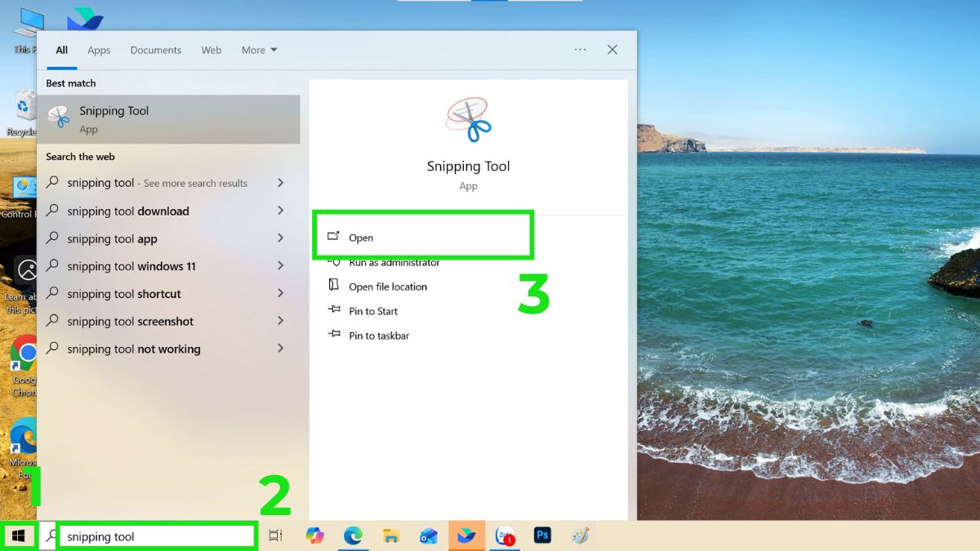This screenshot has width=980, height=551.
Task: Open the ellipsis options menu
Action: pos(580,50)
